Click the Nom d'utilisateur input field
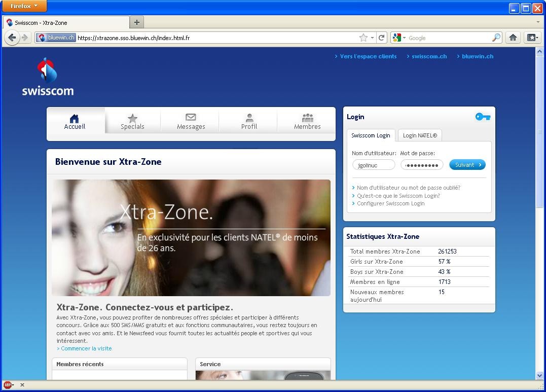 [374, 164]
